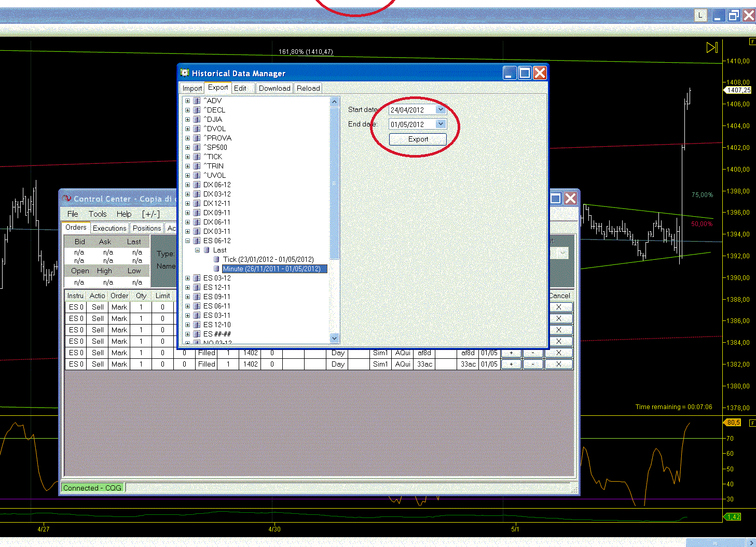This screenshot has height=547, width=756.
Task: Expand the ^TRIN tree node
Action: pos(188,166)
